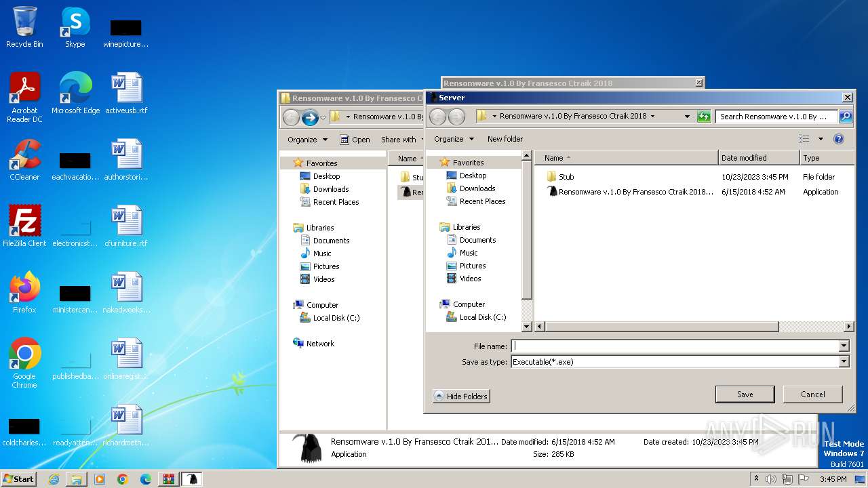Click the navigation pane vertical scrollbar
This screenshot has width=868, height=488.
527,230
